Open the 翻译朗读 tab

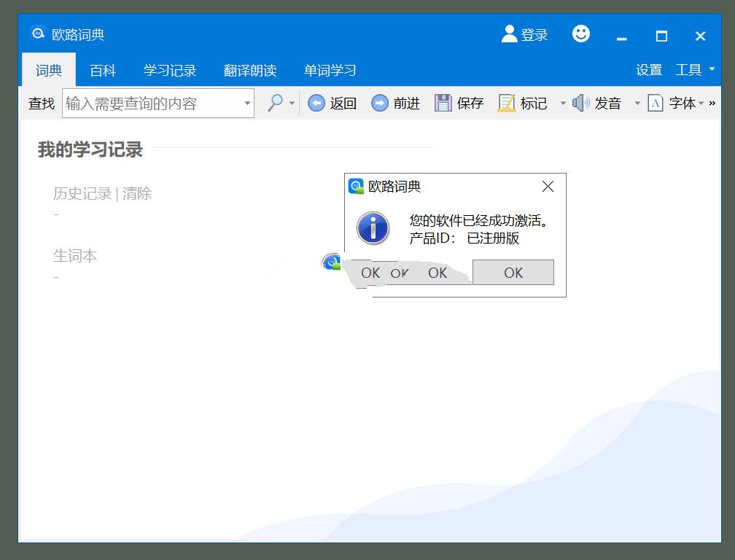pos(250,71)
